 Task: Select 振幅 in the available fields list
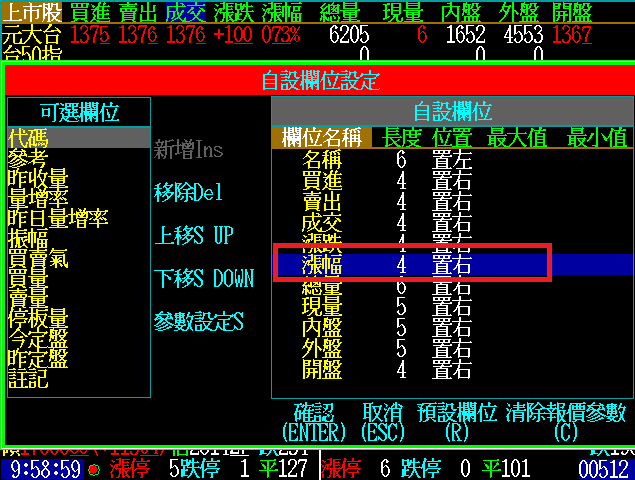click(27, 238)
